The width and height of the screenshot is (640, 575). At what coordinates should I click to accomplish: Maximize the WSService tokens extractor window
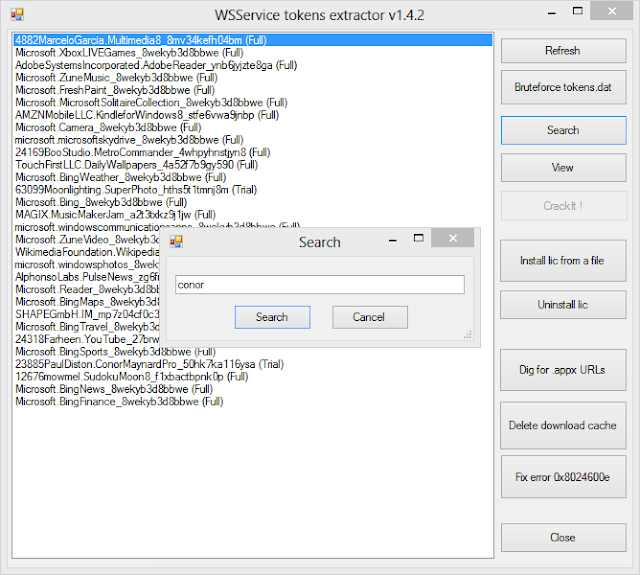tap(578, 11)
